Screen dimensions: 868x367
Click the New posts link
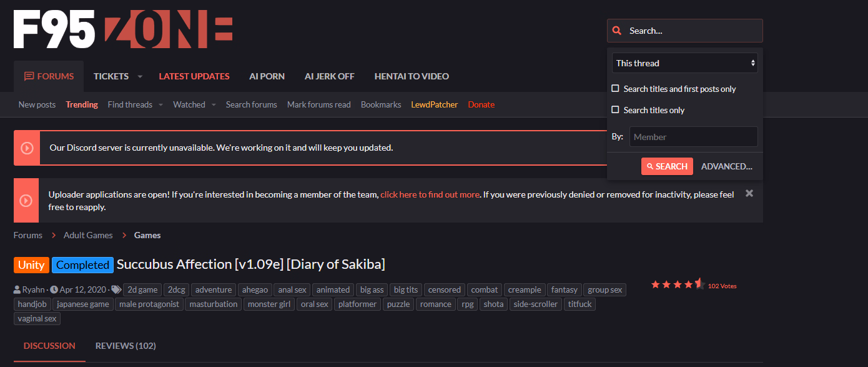(37, 104)
